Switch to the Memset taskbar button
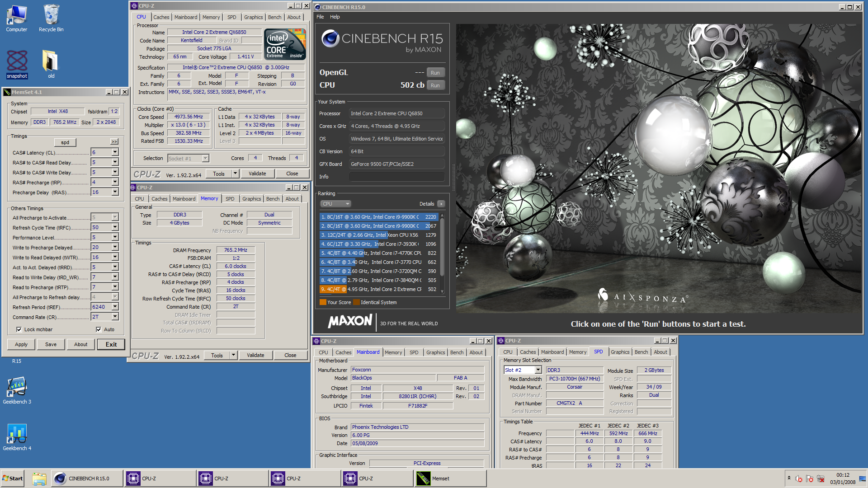868x488 pixels. (x=450, y=479)
